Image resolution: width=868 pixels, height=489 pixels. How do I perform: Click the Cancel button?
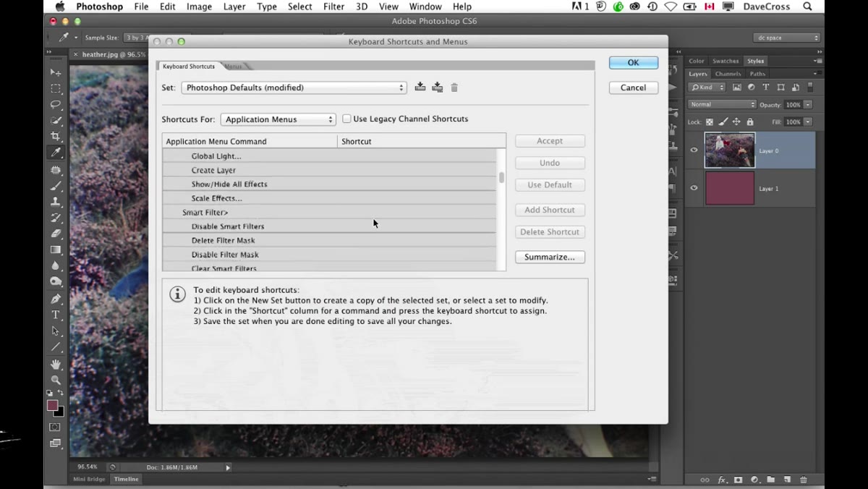(x=633, y=88)
